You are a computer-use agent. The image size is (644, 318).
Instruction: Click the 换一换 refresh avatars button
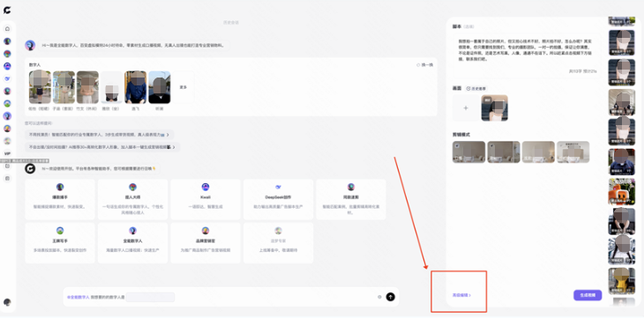tap(424, 65)
